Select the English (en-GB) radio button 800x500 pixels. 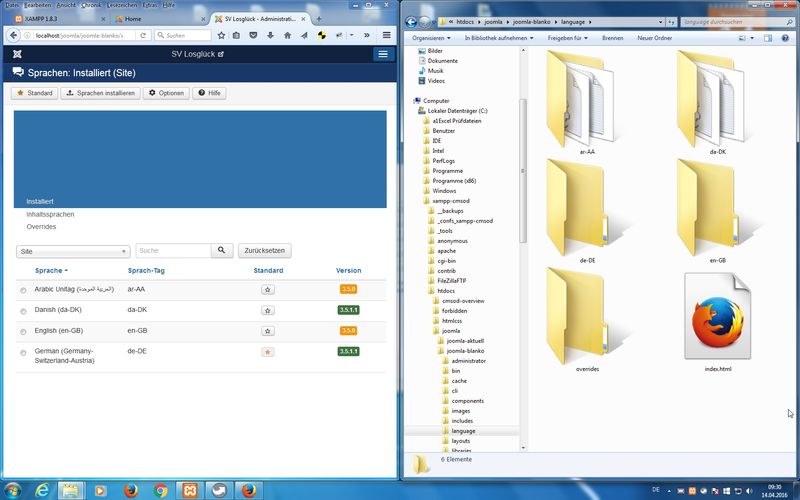point(23,331)
